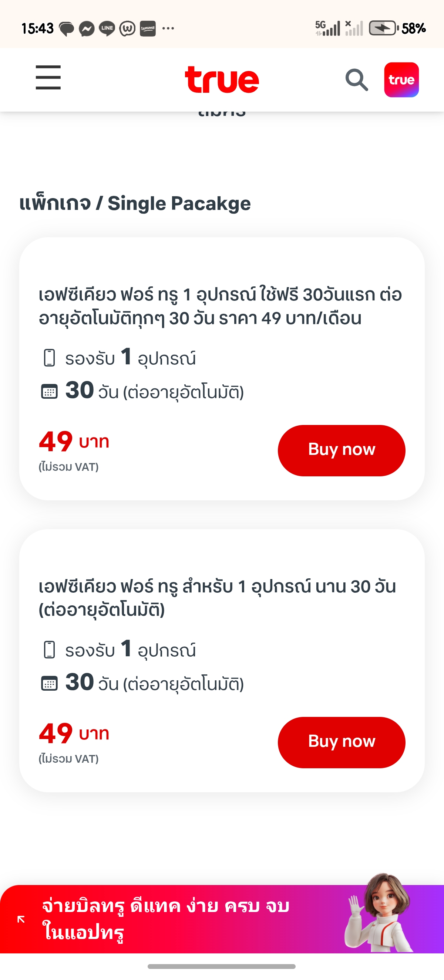Tap the Messenger notification icon in status bar

[x=87, y=28]
